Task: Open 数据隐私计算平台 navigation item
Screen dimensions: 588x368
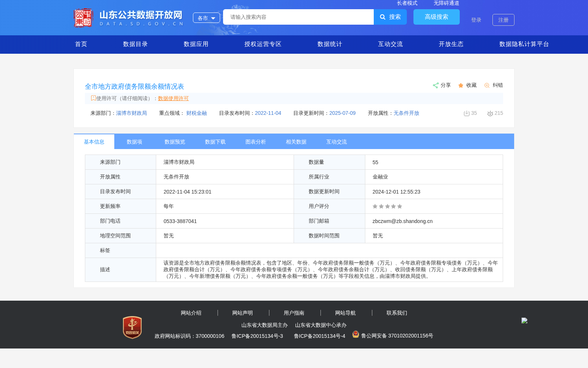Action: 524,44
